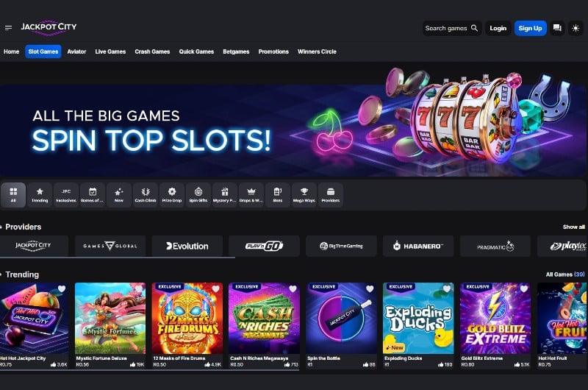Viewport: 588px width, 390px height.
Task: Click the blue Sign Up button
Action: 530,28
